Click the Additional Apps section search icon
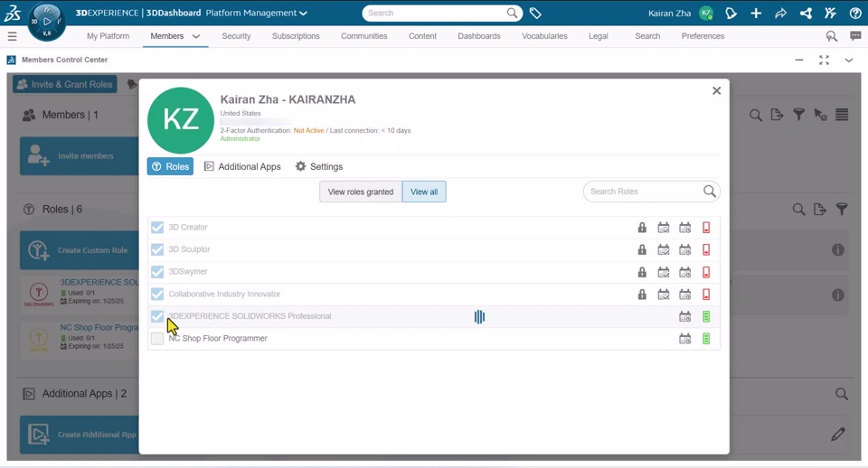The image size is (868, 468). click(x=842, y=394)
